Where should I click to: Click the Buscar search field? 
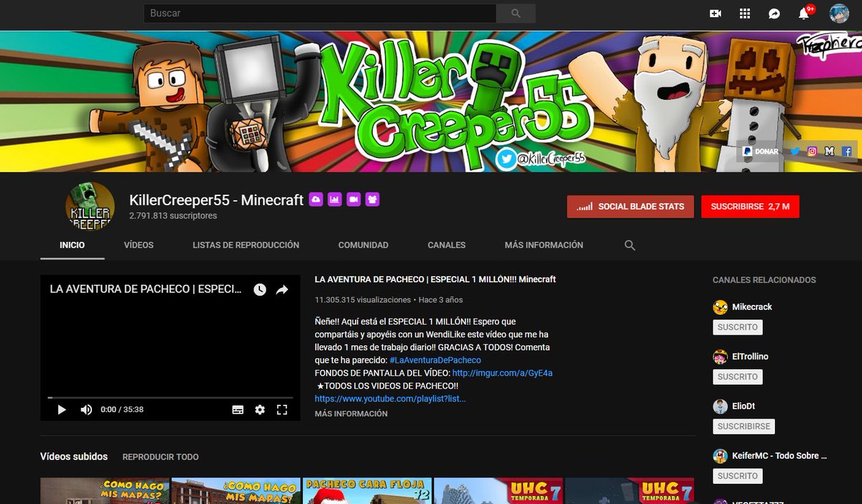pyautogui.click(x=320, y=13)
